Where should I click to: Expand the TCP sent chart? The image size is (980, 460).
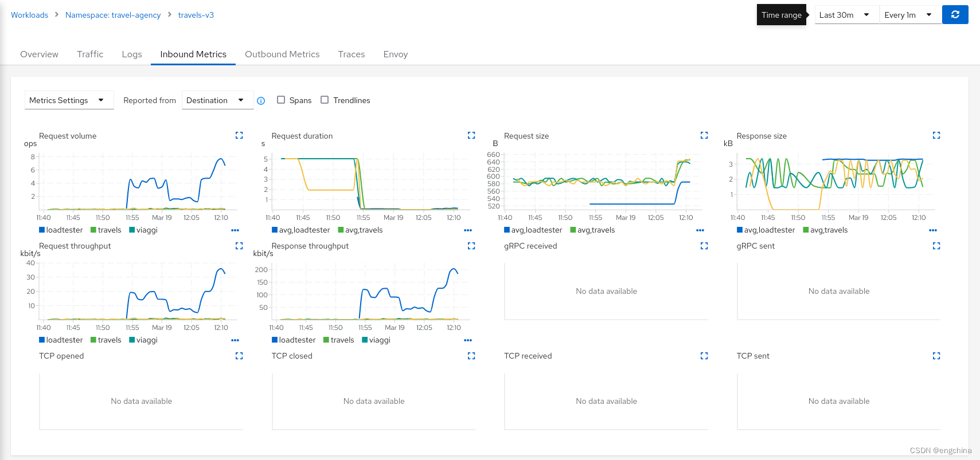click(936, 356)
